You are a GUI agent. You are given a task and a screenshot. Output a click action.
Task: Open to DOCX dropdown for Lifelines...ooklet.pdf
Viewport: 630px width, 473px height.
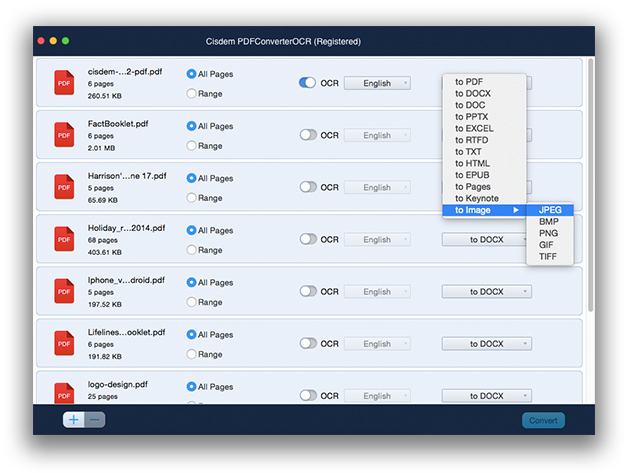coord(487,343)
